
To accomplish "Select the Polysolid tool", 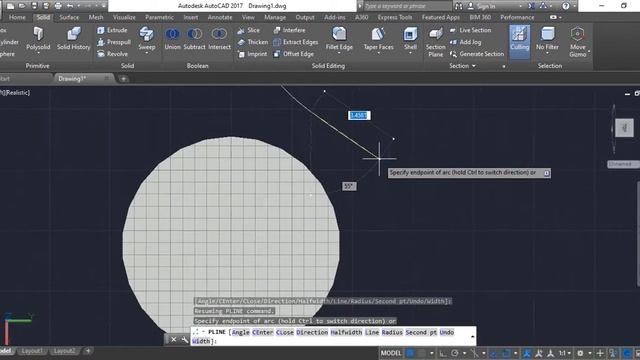I will (38, 39).
